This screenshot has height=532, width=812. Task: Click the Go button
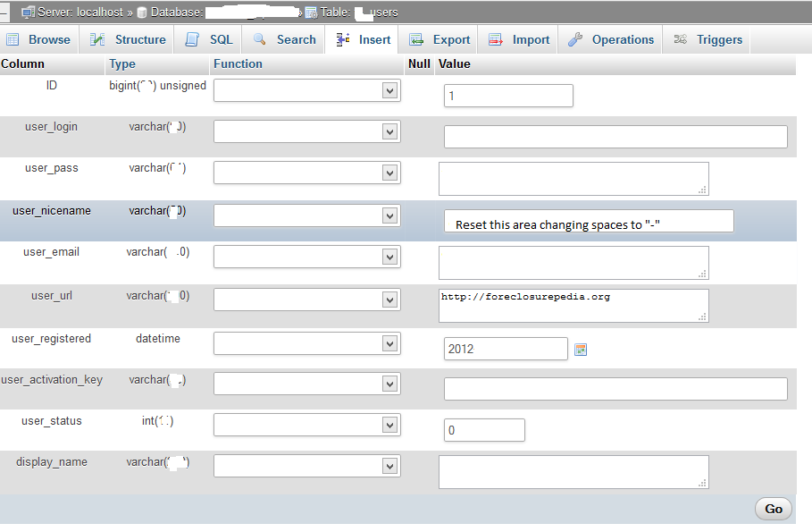774,509
